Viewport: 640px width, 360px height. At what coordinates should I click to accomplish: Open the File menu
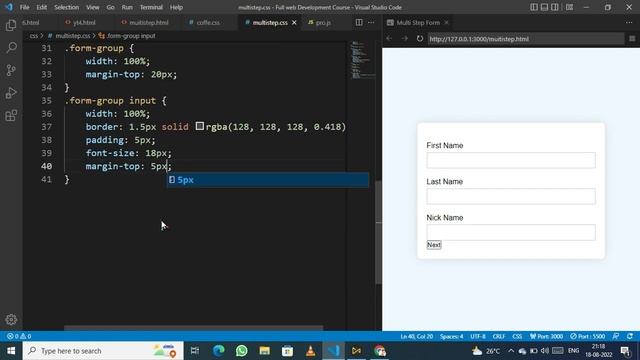point(24,7)
